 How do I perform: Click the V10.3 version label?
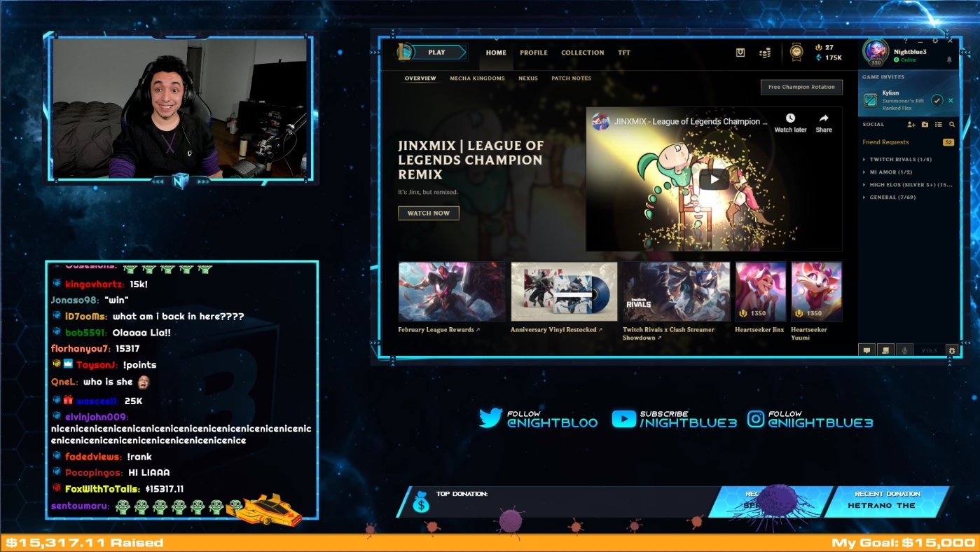(929, 350)
